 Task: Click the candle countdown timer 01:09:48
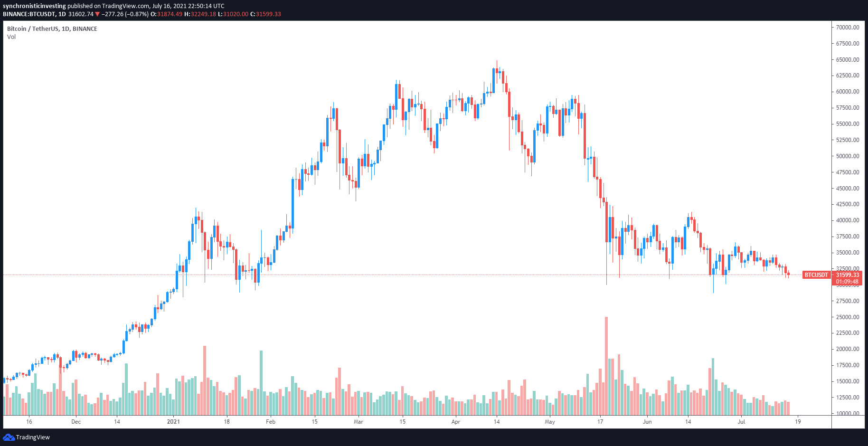[x=848, y=282]
